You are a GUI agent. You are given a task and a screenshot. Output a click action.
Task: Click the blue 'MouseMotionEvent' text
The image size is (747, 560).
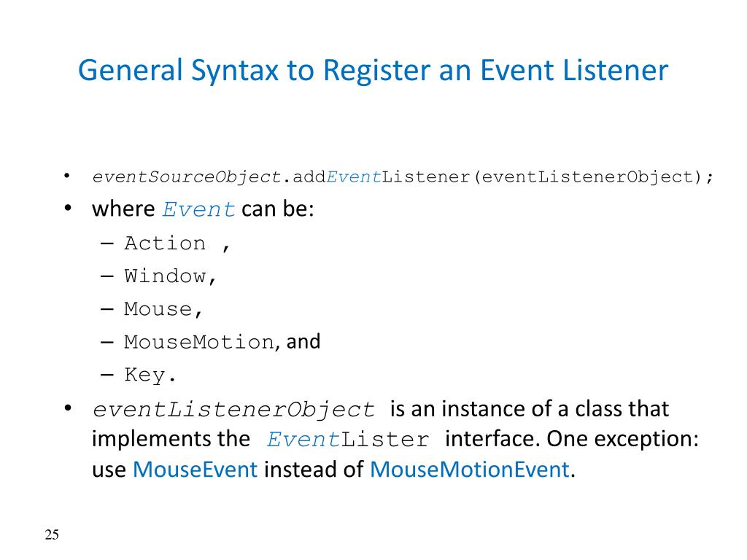(x=470, y=470)
